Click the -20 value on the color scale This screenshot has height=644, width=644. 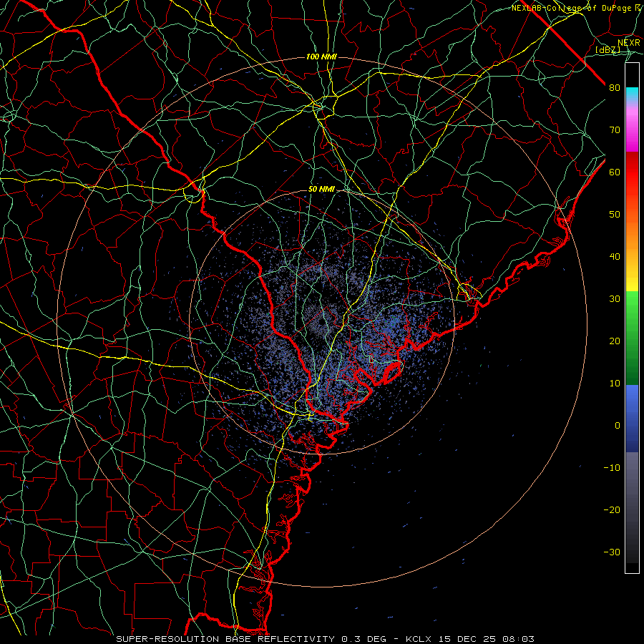click(x=612, y=510)
